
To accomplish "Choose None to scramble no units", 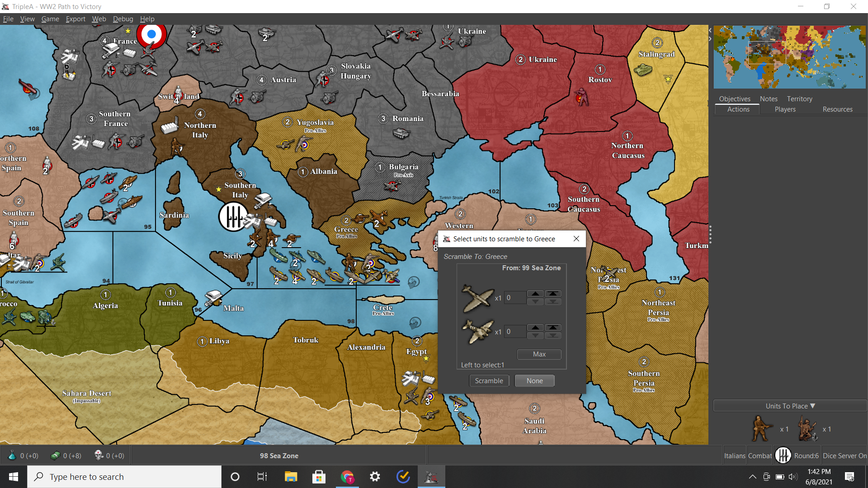I will [534, 381].
